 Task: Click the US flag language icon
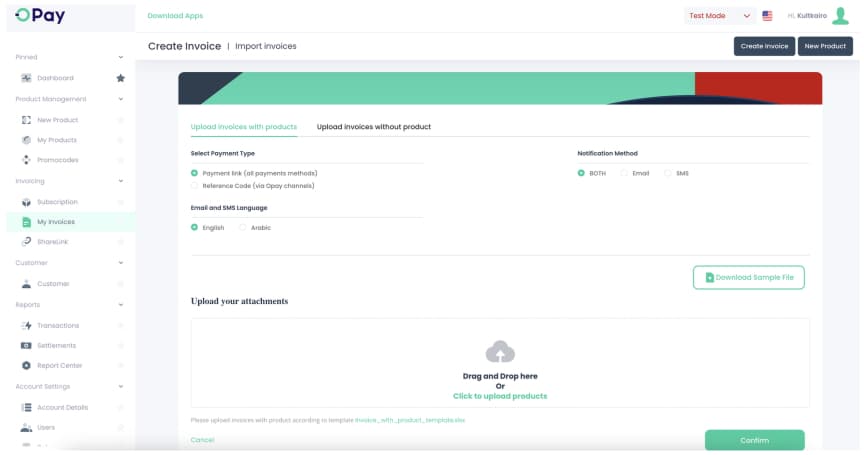click(x=767, y=16)
